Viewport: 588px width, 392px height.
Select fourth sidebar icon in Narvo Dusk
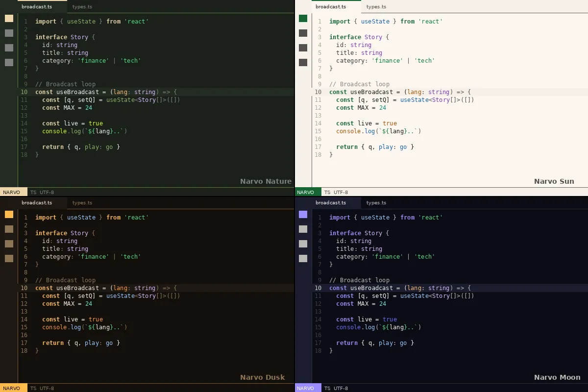[x=9, y=259]
